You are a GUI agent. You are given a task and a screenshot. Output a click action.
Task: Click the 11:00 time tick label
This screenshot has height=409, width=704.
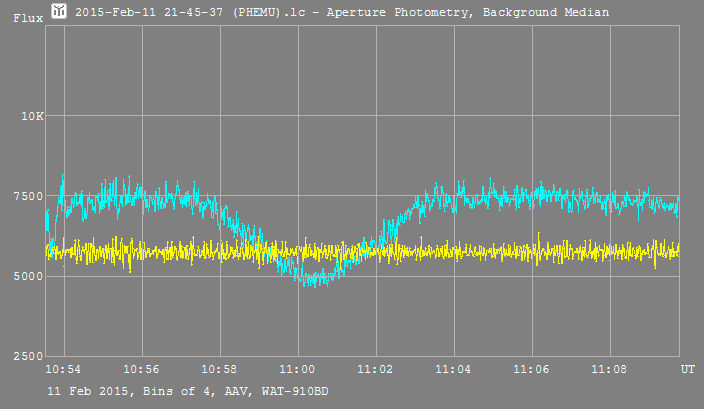(x=298, y=370)
